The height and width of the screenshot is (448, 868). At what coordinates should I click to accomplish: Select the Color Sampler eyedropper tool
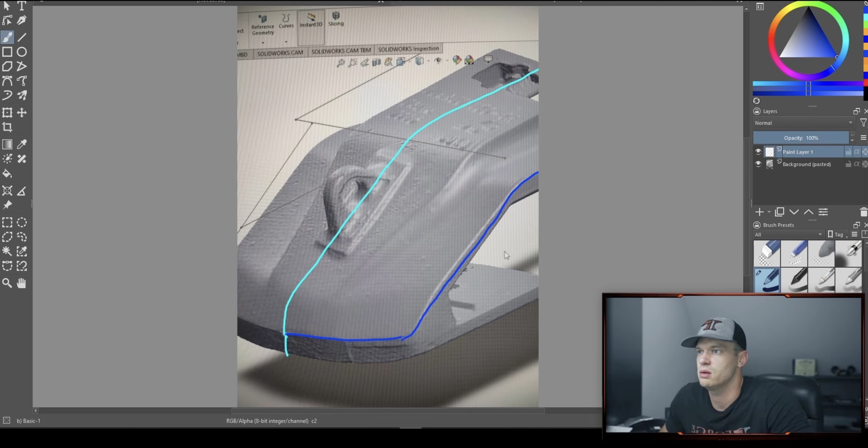tap(22, 144)
